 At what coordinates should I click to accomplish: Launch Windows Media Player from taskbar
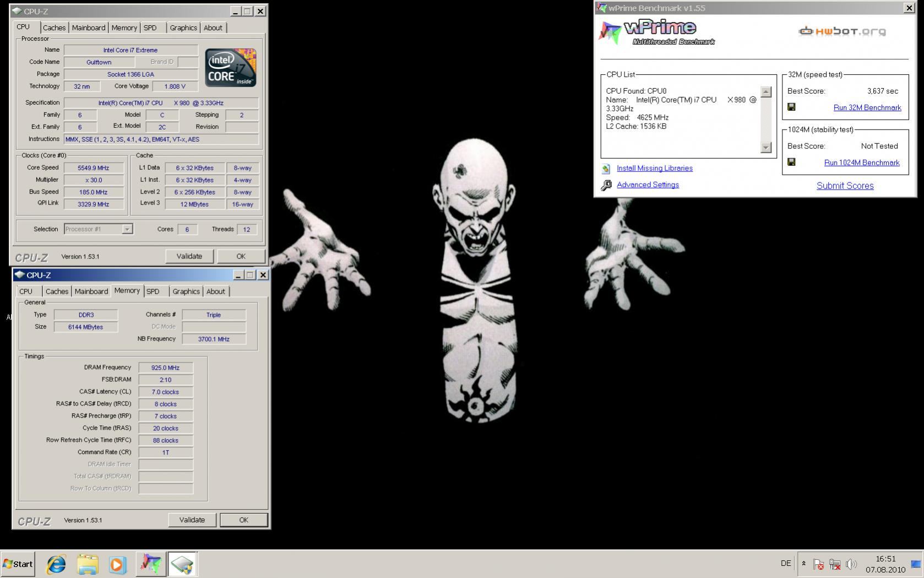[x=117, y=564]
